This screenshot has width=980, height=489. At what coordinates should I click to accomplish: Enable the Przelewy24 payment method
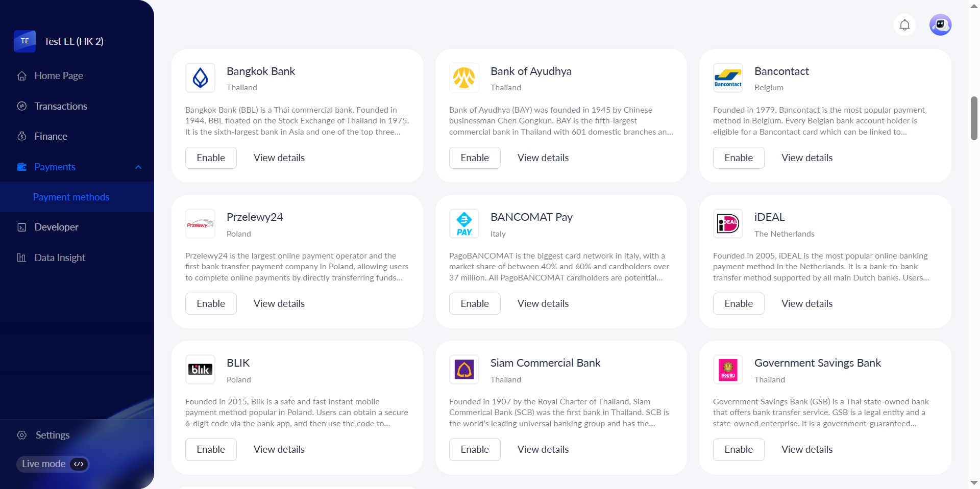click(211, 303)
